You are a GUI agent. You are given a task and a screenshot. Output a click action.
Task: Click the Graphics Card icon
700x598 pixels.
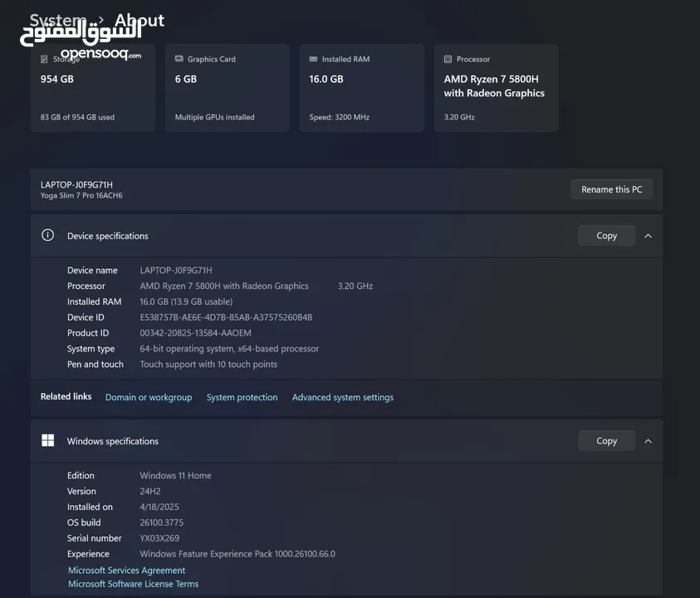coord(179,59)
